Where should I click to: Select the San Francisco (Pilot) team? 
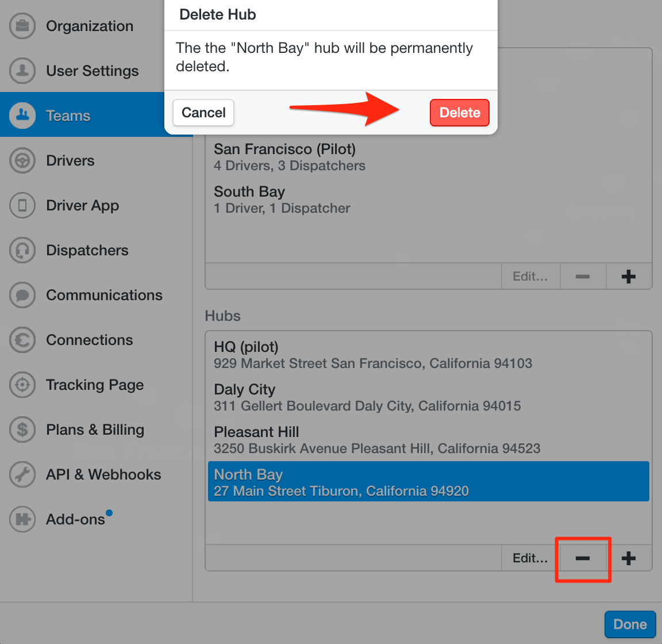(429, 157)
